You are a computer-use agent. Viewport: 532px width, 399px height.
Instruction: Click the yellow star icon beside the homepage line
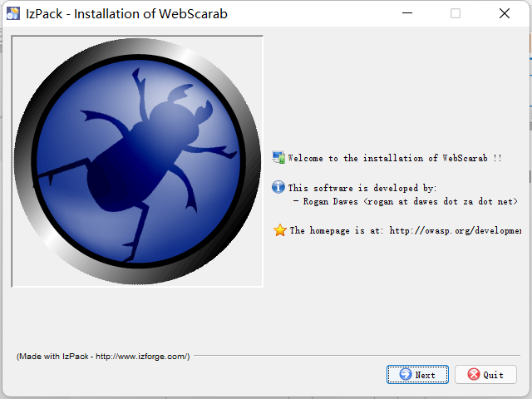tap(280, 230)
